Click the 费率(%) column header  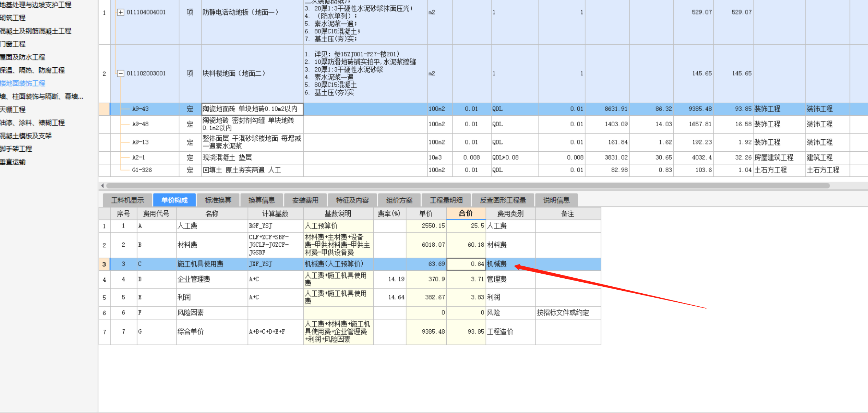click(x=389, y=214)
